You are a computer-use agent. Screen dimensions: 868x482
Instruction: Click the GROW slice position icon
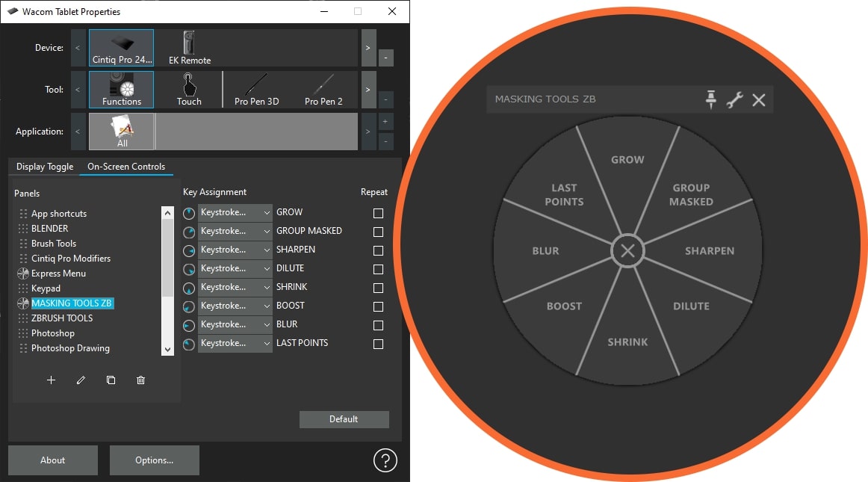point(189,213)
